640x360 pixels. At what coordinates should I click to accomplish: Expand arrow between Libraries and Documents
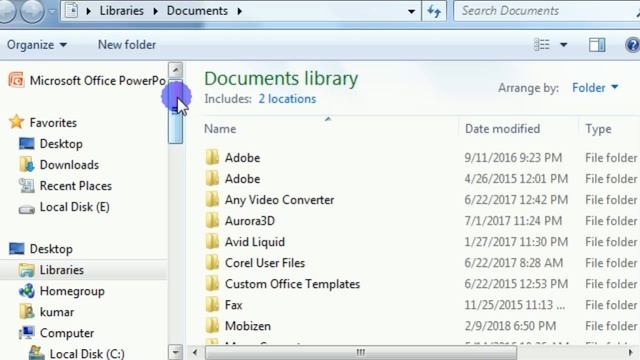pyautogui.click(x=156, y=11)
